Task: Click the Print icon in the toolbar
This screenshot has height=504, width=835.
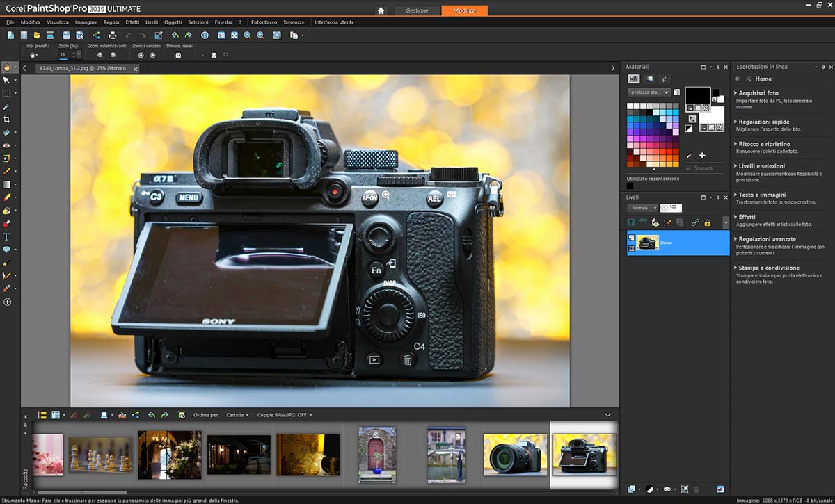Action: tap(113, 35)
